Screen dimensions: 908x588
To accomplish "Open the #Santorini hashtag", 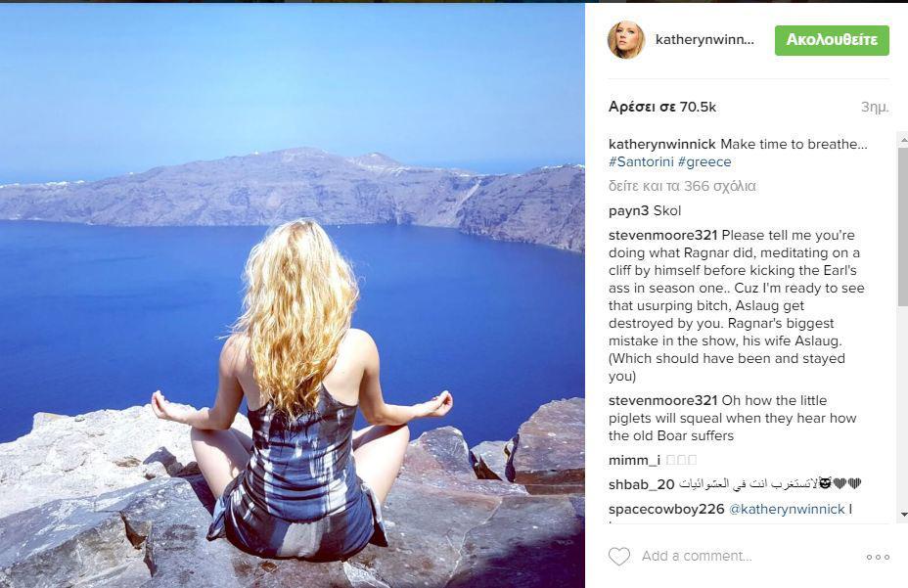I will tap(641, 161).
